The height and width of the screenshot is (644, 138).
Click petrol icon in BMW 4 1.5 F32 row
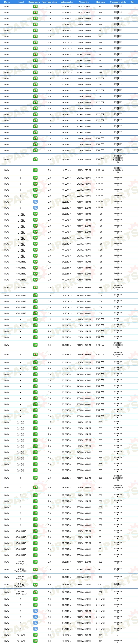(x=35, y=319)
